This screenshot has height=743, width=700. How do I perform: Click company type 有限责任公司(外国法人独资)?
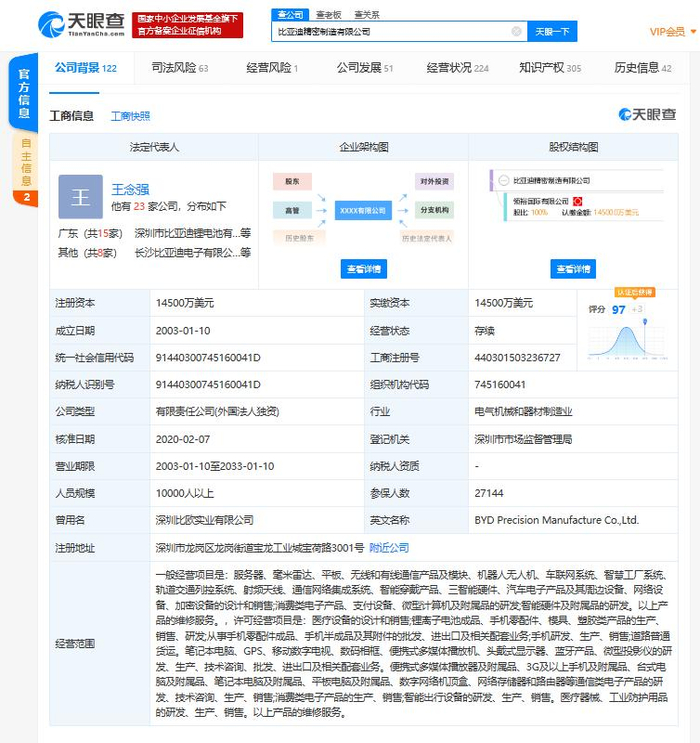[x=218, y=411]
